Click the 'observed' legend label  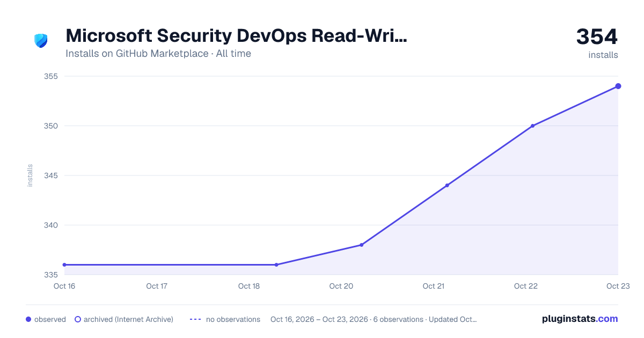(50, 320)
